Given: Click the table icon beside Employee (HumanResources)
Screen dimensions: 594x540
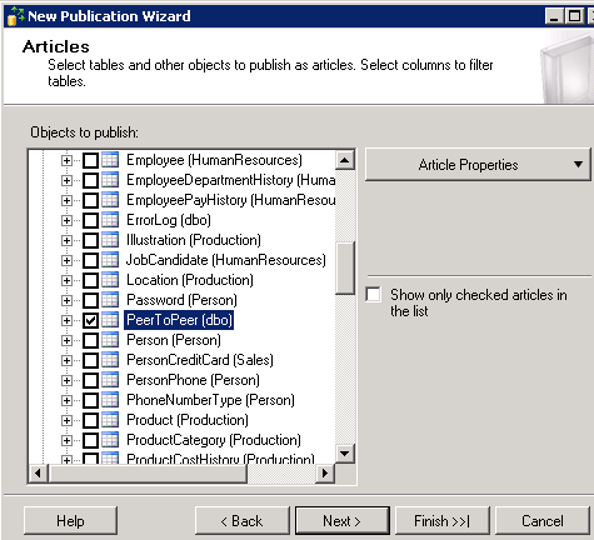Looking at the screenshot, I should point(110,160).
